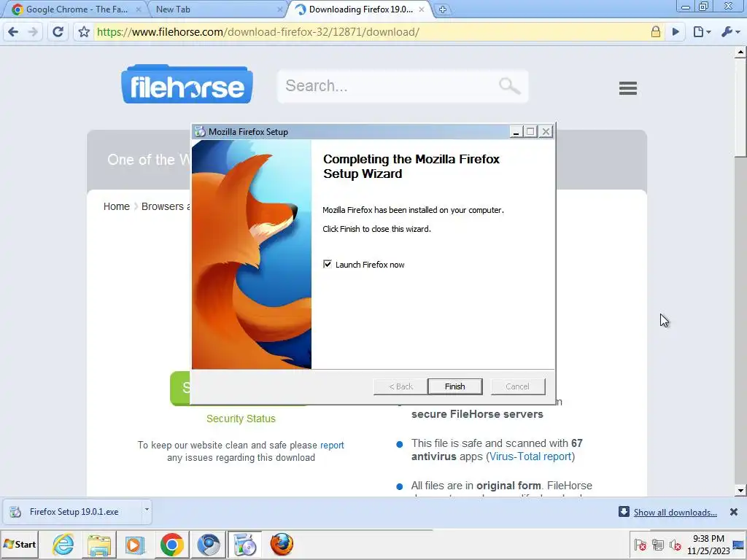Screen dimensions: 747x560
Task: Click the Cancel button in Setup wizard
Action: (518, 386)
